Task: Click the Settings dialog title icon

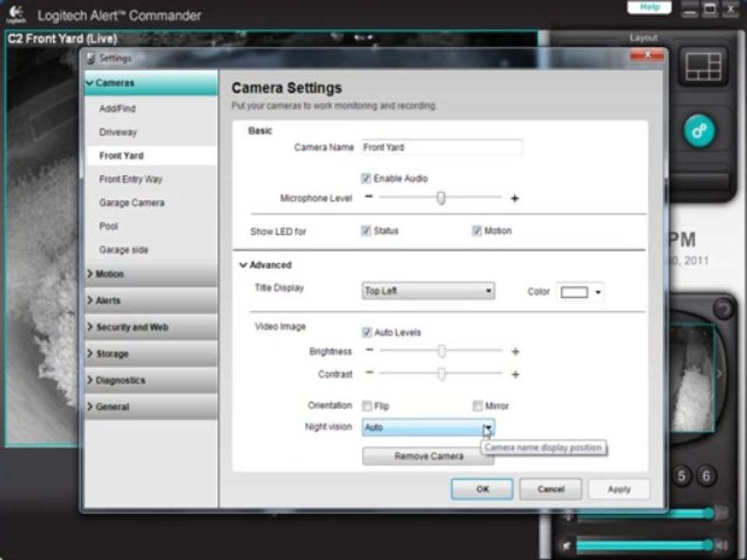Action: [91, 58]
